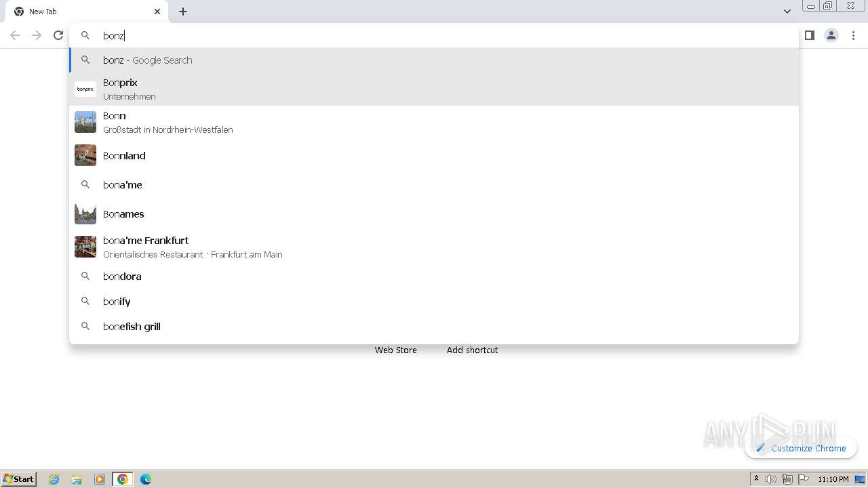Show hidden system tray icons
This screenshot has width=868, height=488.
756,479
